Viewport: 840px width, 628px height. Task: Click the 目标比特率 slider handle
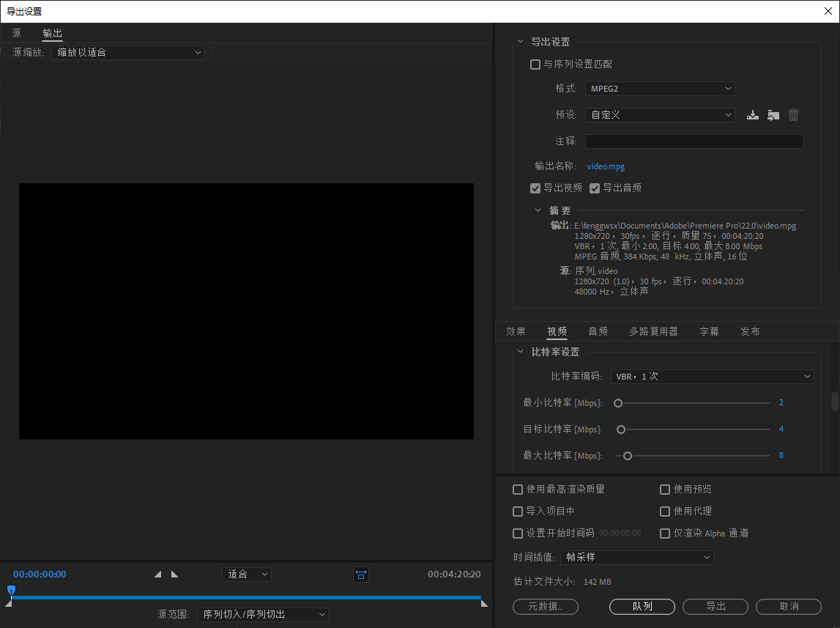click(621, 429)
